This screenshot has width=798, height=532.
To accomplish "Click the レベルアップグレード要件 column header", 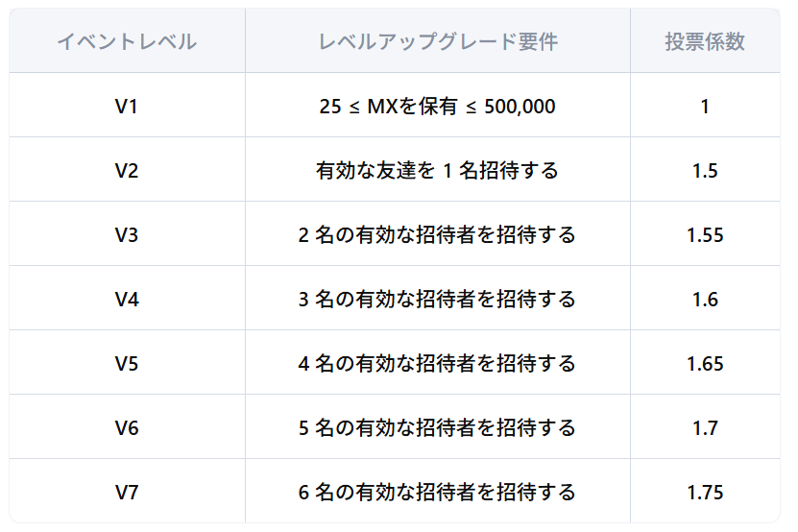I will tap(438, 41).
